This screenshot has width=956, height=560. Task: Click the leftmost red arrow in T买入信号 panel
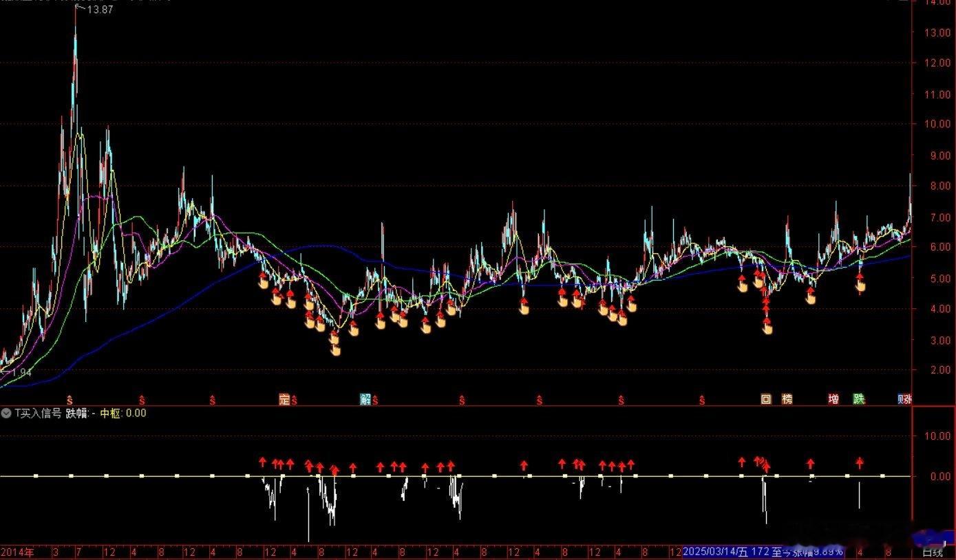click(x=262, y=462)
